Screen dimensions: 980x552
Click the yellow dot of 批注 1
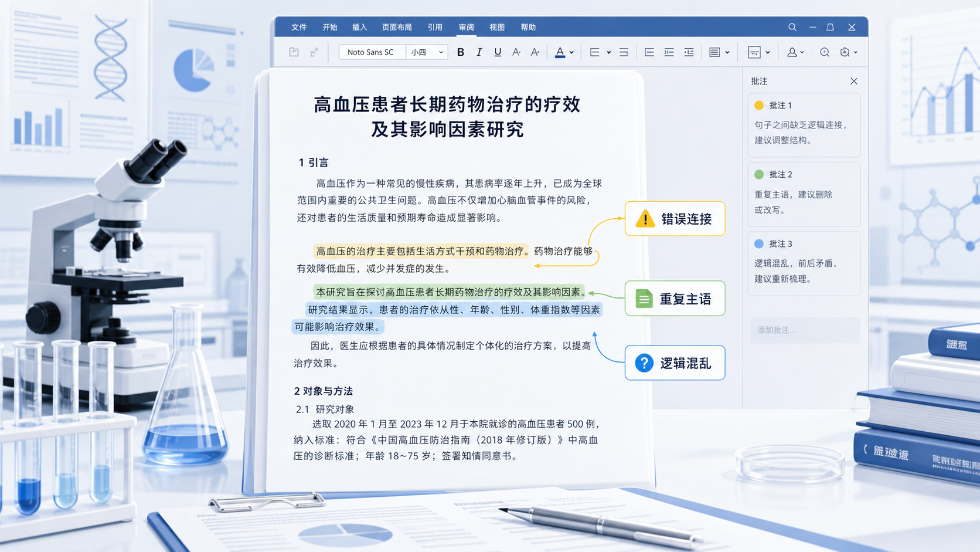[759, 106]
